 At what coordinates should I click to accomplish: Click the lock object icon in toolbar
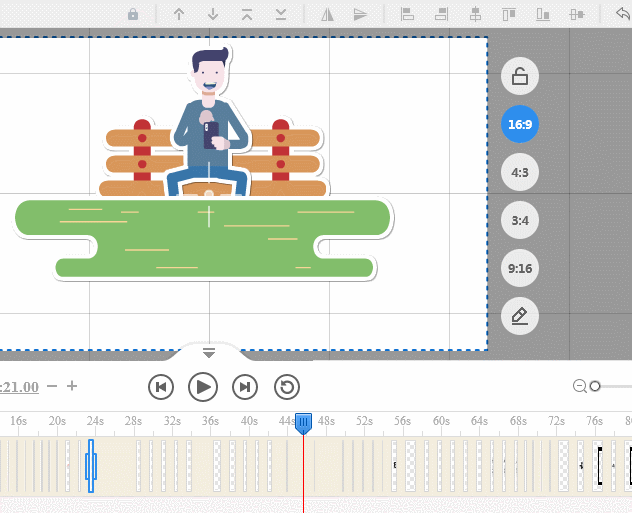coord(133,15)
